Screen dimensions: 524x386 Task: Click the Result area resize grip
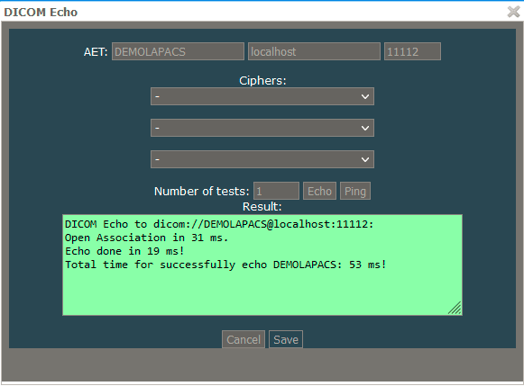pos(454,308)
